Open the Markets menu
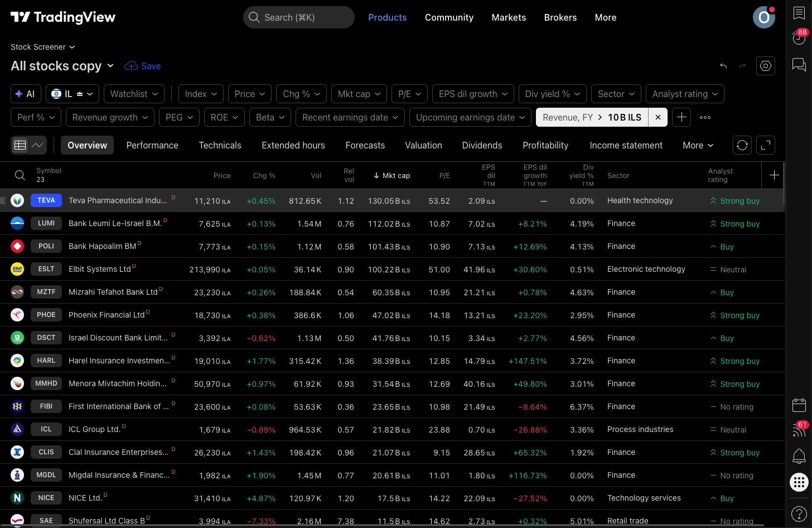Screen dimensions: 812x528 (x=509, y=17)
